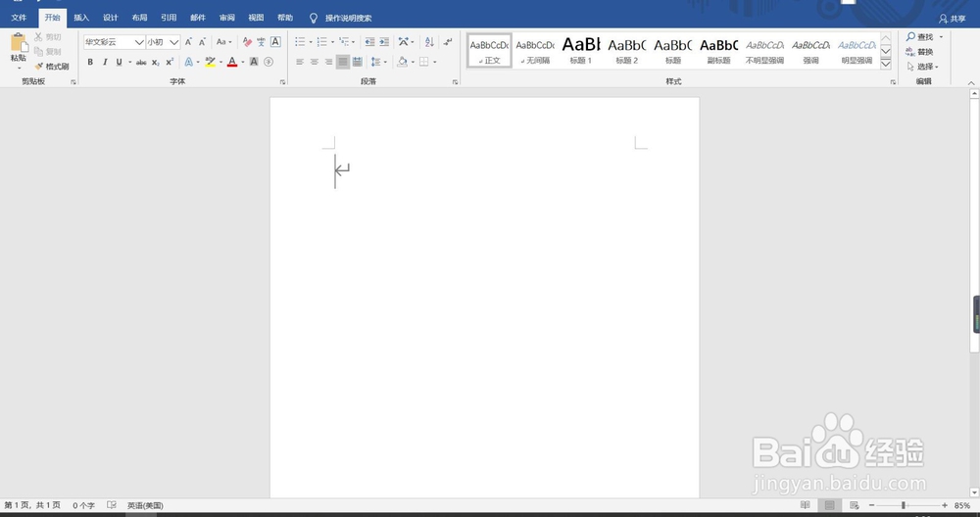The height and width of the screenshot is (517, 980).
Task: Clear all formatting with the eraser icon
Action: click(x=247, y=42)
